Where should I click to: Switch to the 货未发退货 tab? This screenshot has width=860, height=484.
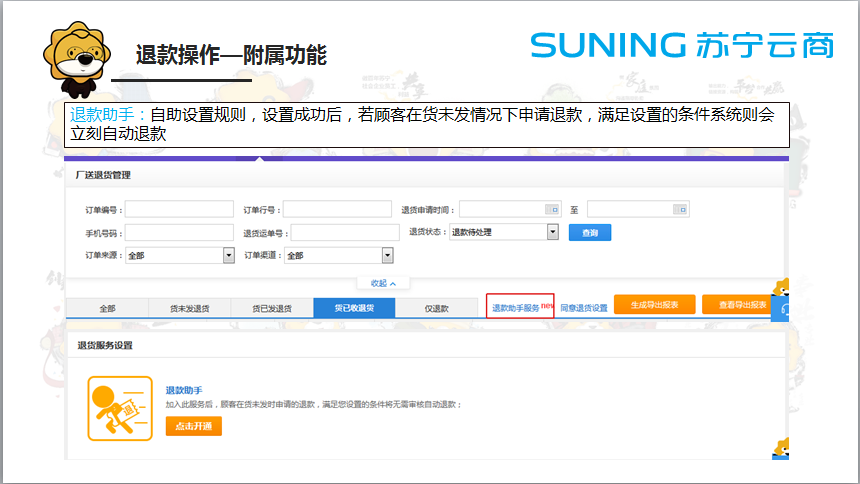coord(189,308)
